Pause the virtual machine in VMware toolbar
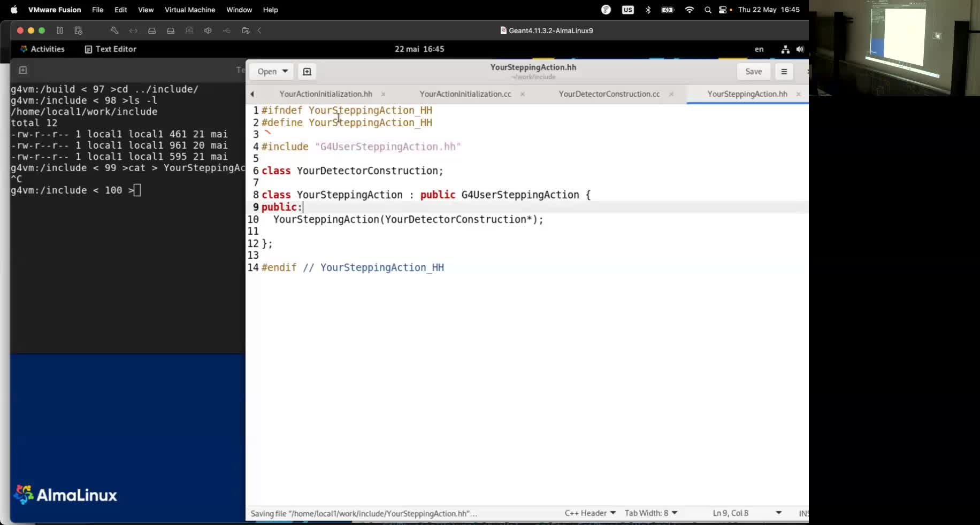Screen dimensions: 980x525 (x=60, y=30)
